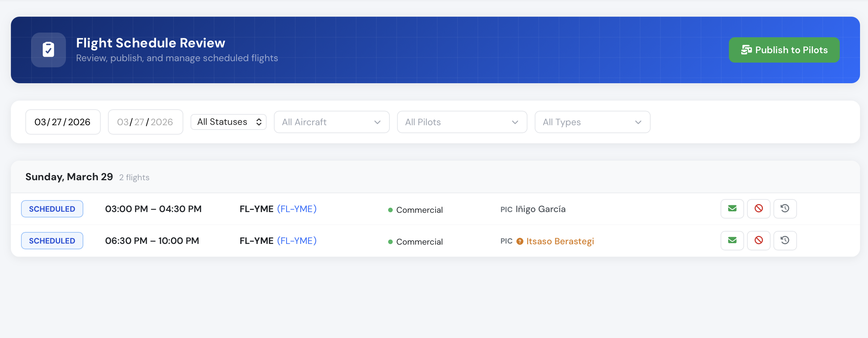Open the All Pilots filter

pyautogui.click(x=462, y=122)
